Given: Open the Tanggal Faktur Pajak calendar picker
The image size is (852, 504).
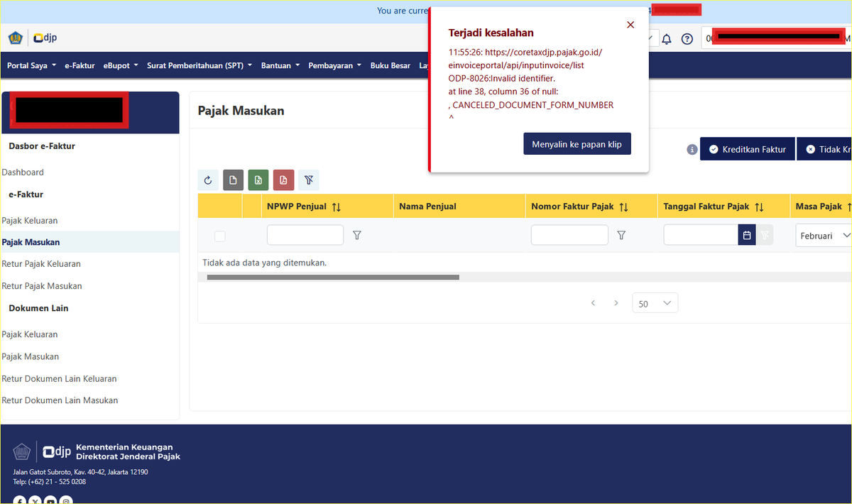Looking at the screenshot, I should point(747,235).
